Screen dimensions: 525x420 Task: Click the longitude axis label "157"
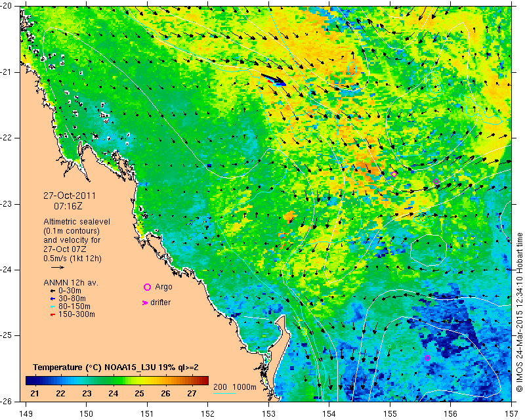[511, 414]
